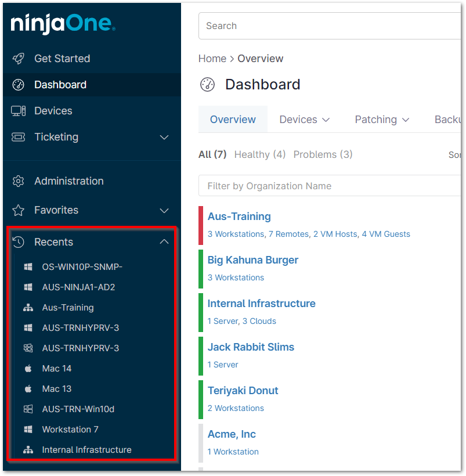Click the Recents clock icon

click(19, 242)
